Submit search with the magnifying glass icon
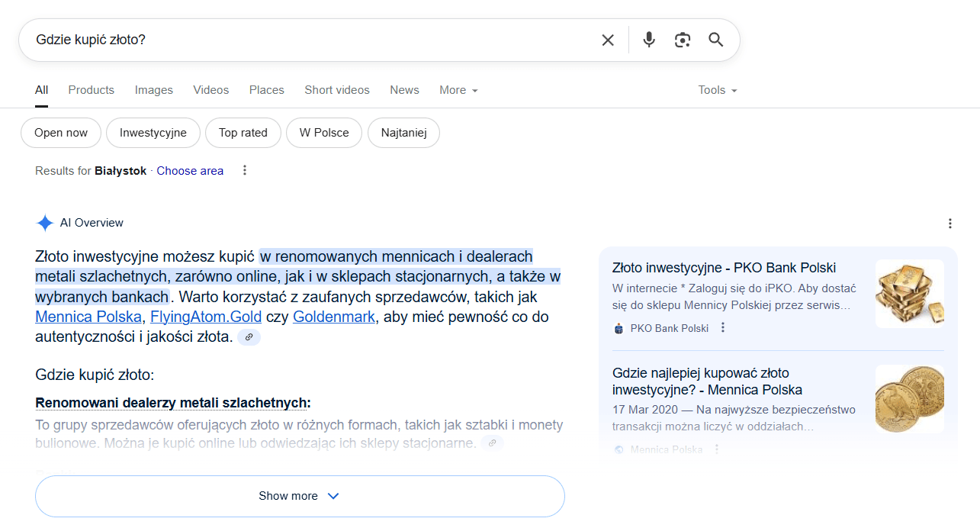The width and height of the screenshot is (980, 528). [x=715, y=40]
